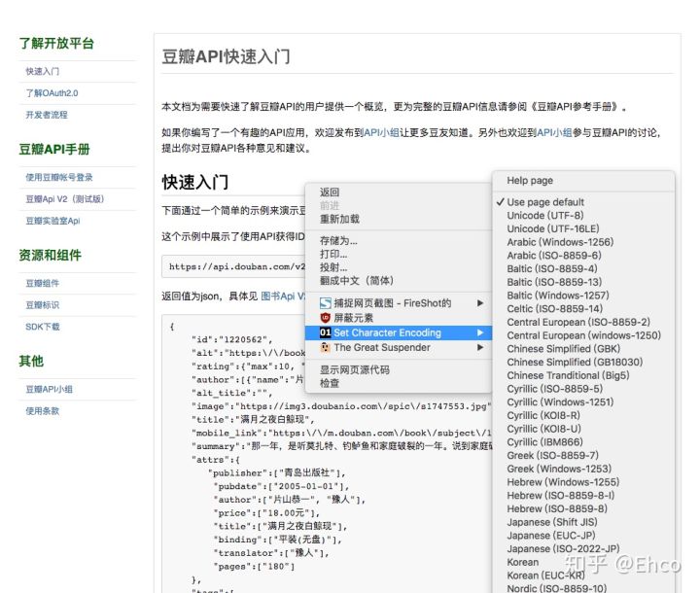Choose 重新加载 in the context menu
Image resolution: width=700 pixels, height=593 pixels.
point(339,220)
